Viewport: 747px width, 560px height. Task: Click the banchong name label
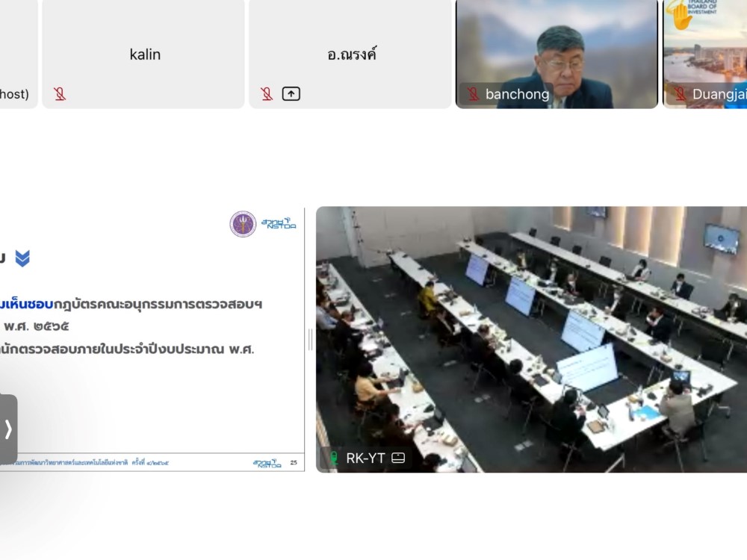(517, 94)
